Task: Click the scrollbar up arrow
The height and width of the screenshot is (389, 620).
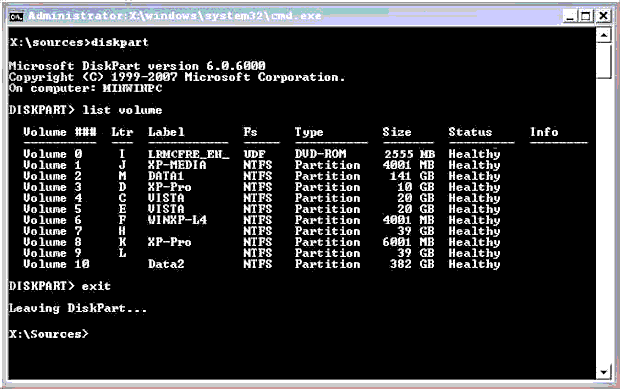Action: click(604, 35)
